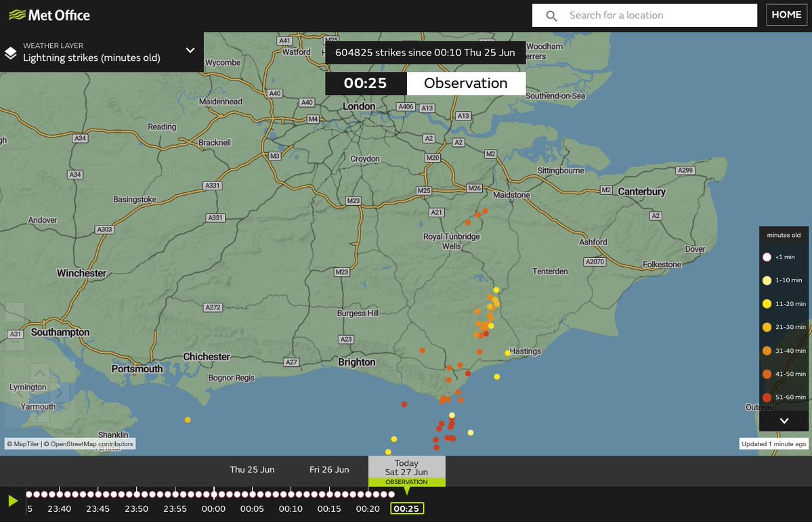Jump to 00:05 on the timeline
The width and height of the screenshot is (812, 522).
tap(252, 508)
